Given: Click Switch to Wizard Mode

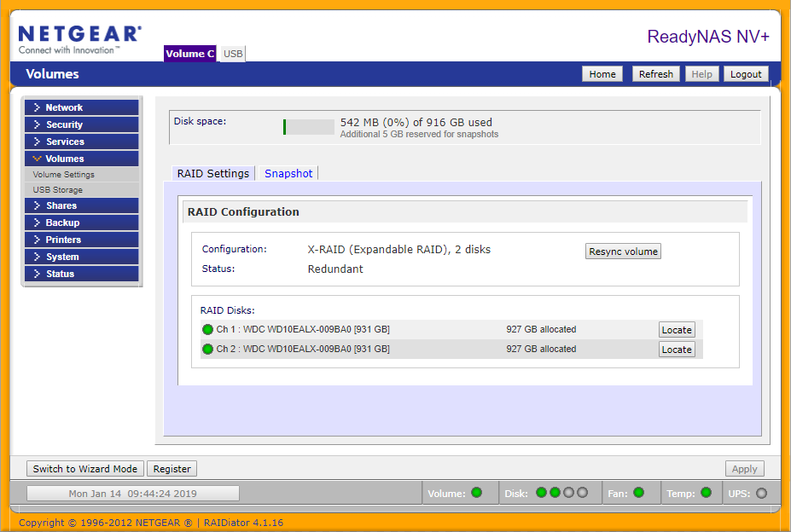Looking at the screenshot, I should point(84,469).
